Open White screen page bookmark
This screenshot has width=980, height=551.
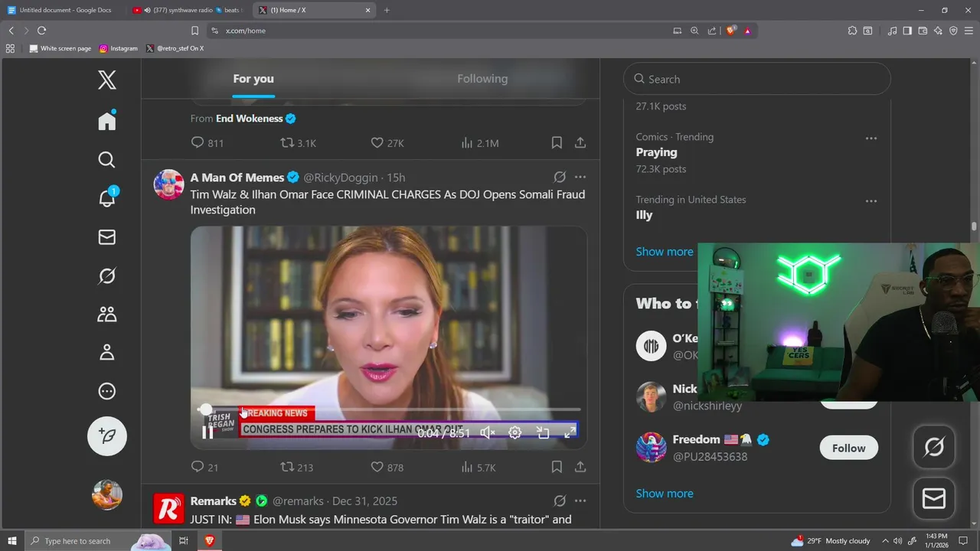(60, 48)
